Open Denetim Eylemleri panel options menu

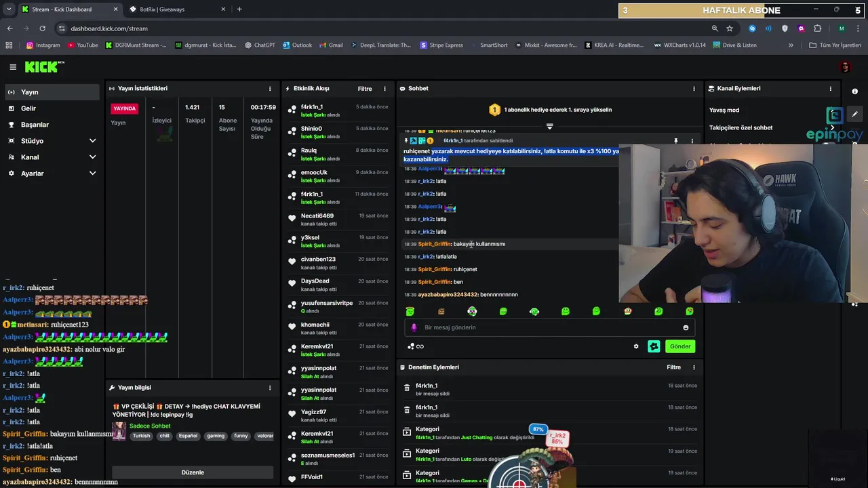click(694, 367)
